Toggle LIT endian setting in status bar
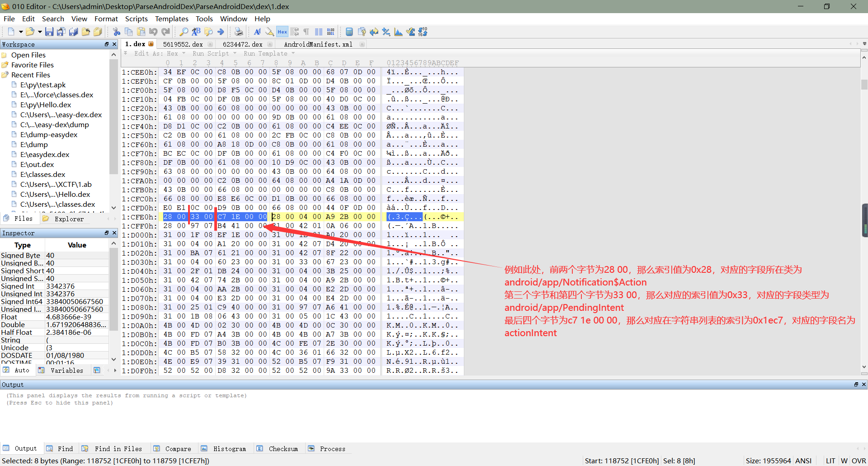Viewport: 868px width, 466px height. pos(830,461)
